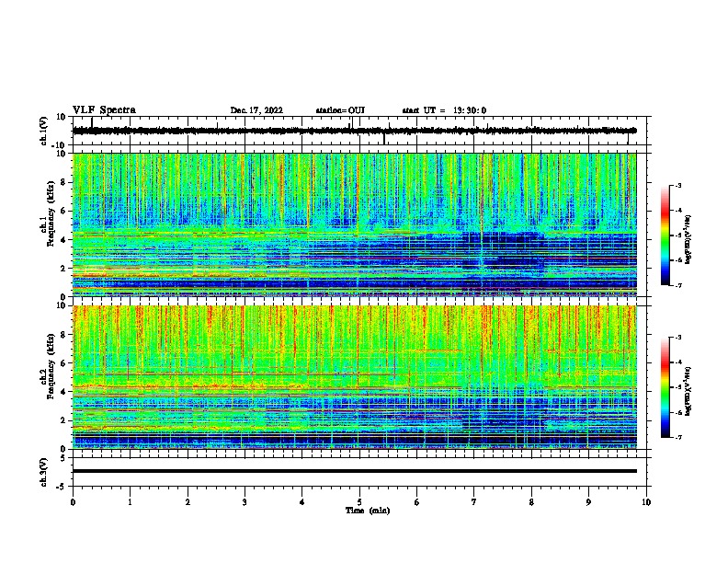Image resolution: width=728 pixels, height=563 pixels.
Task: Click the "6" kHz tick on ch.2 frequency axis
Action: [x=63, y=363]
